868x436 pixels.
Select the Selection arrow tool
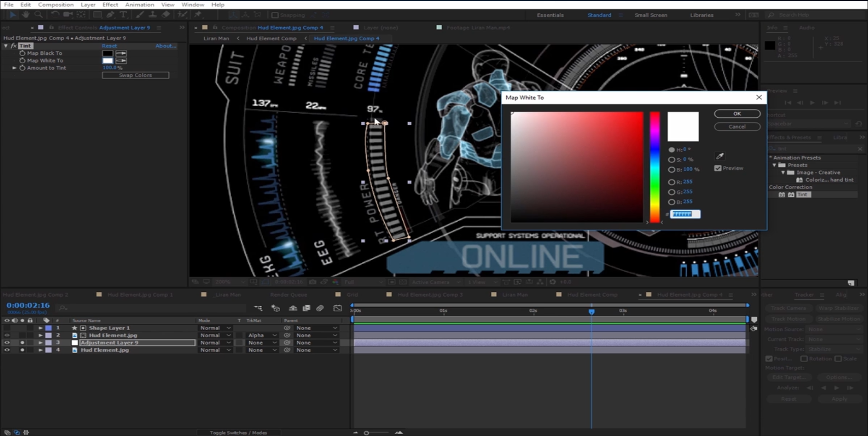coord(13,15)
